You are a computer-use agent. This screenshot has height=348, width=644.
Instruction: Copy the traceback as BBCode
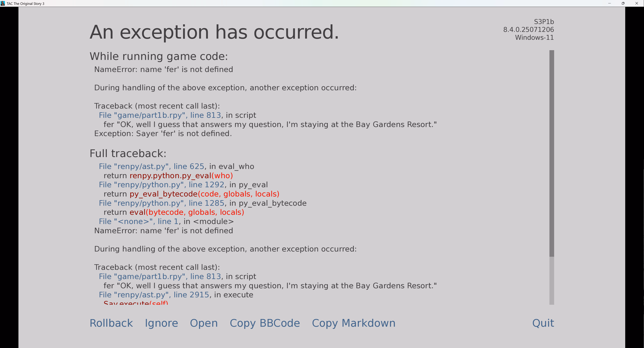click(x=265, y=323)
